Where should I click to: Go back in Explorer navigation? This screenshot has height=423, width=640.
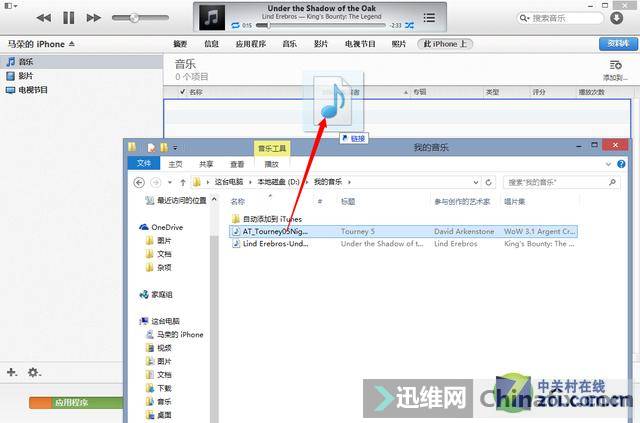139,183
